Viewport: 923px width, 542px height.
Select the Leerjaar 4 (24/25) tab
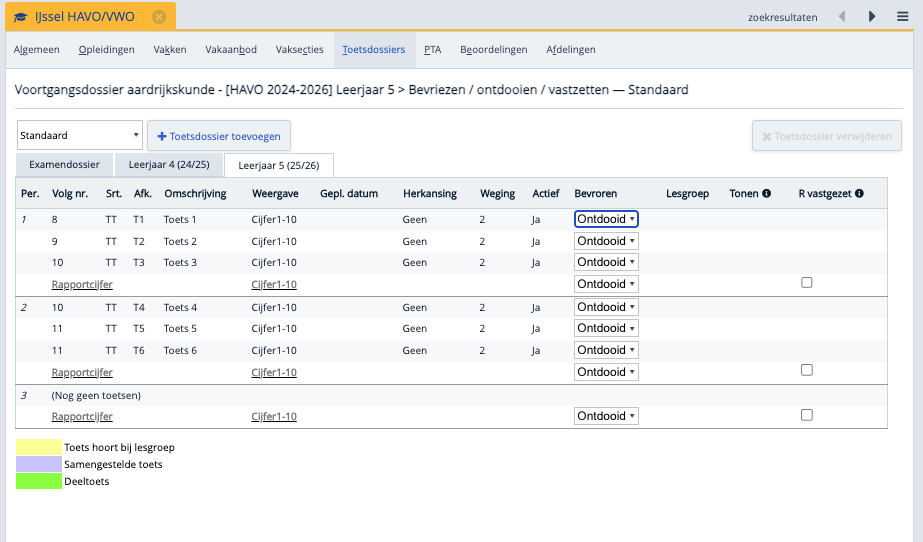(x=168, y=165)
